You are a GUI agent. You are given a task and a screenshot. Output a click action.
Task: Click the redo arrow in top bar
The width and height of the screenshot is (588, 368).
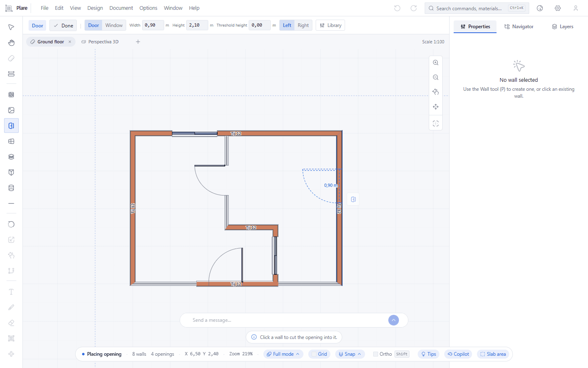(414, 8)
